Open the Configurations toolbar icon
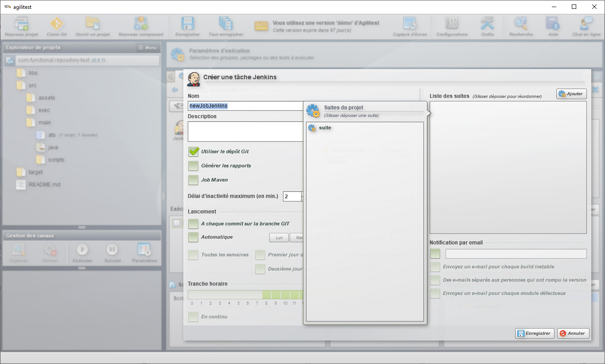This screenshot has width=605, height=364. (452, 23)
